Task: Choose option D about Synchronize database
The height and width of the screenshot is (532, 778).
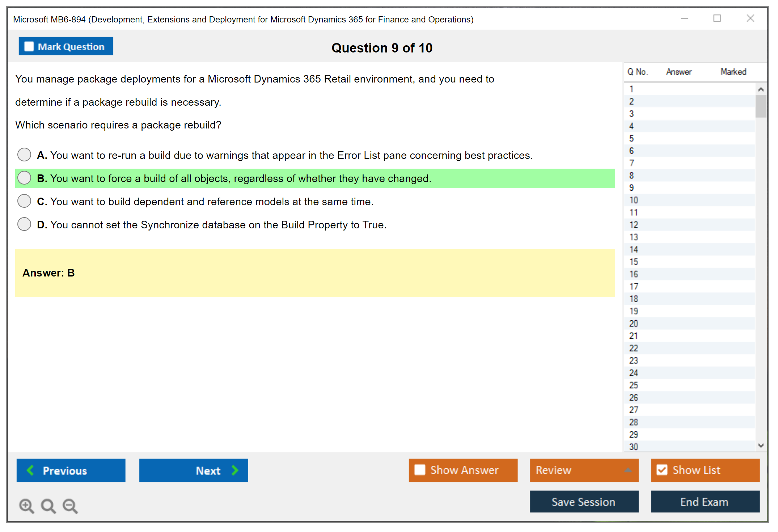Action: [x=24, y=224]
